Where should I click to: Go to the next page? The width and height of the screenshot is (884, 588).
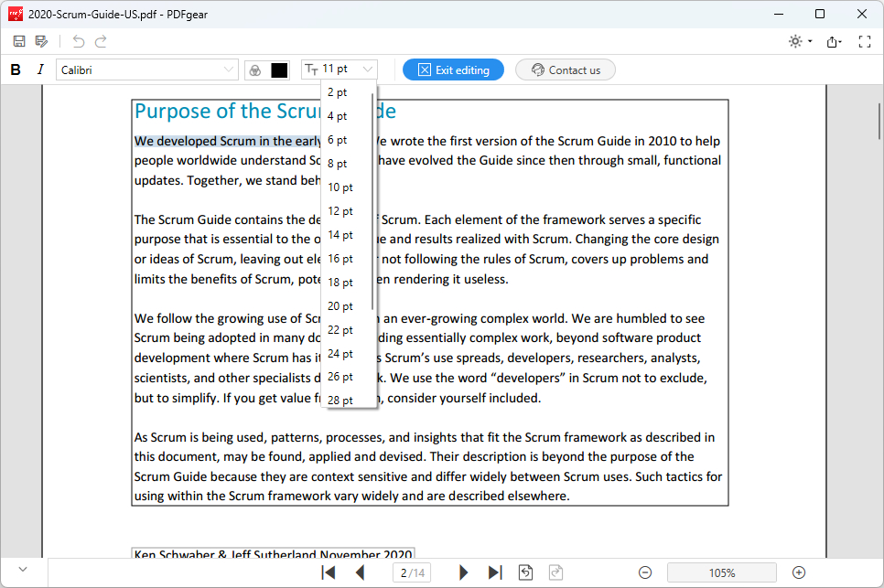[463, 572]
